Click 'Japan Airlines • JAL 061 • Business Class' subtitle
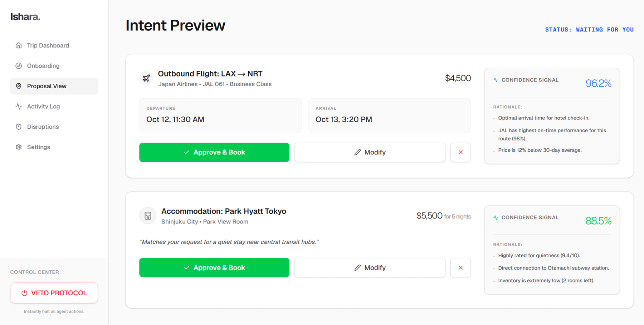 tap(215, 84)
